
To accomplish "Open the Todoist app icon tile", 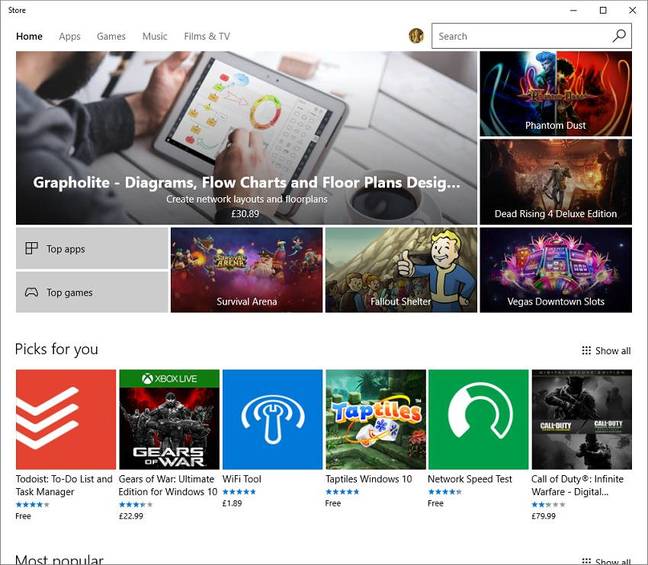I will pyautogui.click(x=66, y=419).
